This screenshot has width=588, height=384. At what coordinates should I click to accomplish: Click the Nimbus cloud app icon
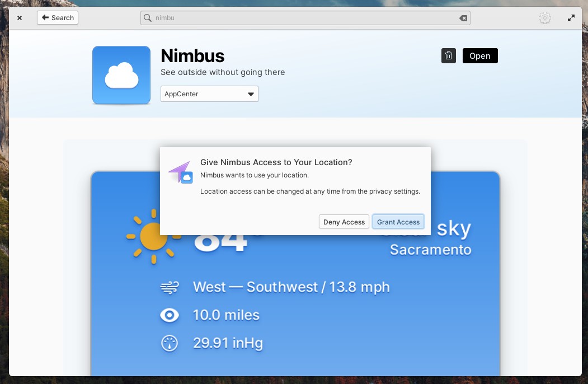(x=121, y=75)
